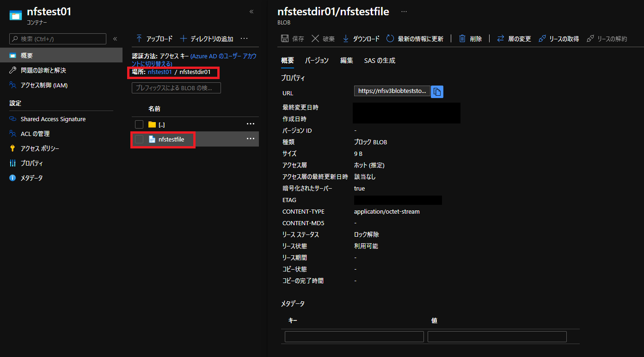Image resolution: width=644 pixels, height=357 pixels.
Task: Click リースの取得 to acquire a lease
Action: coord(558,39)
